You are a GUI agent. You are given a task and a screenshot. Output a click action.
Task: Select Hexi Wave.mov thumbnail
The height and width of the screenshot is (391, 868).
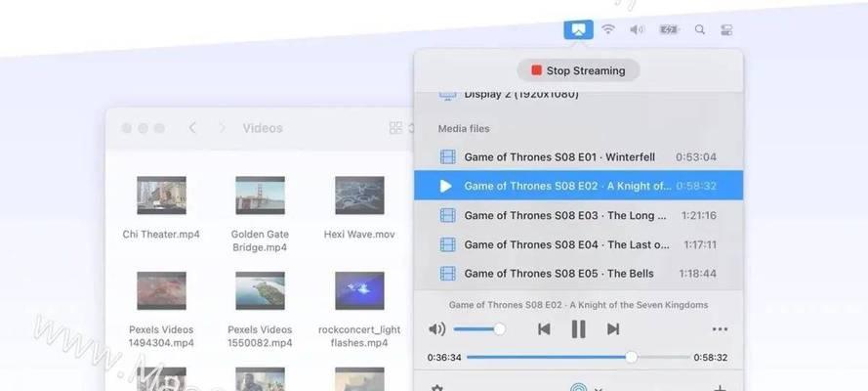(x=359, y=195)
